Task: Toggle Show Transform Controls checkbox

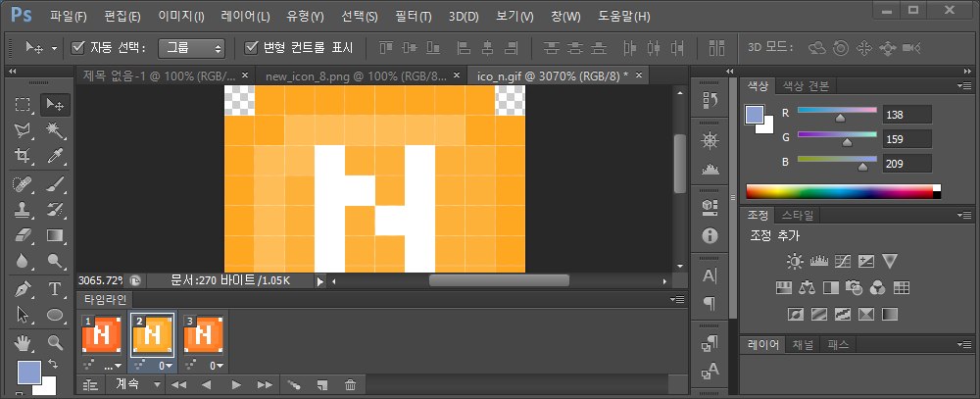Action: click(251, 47)
